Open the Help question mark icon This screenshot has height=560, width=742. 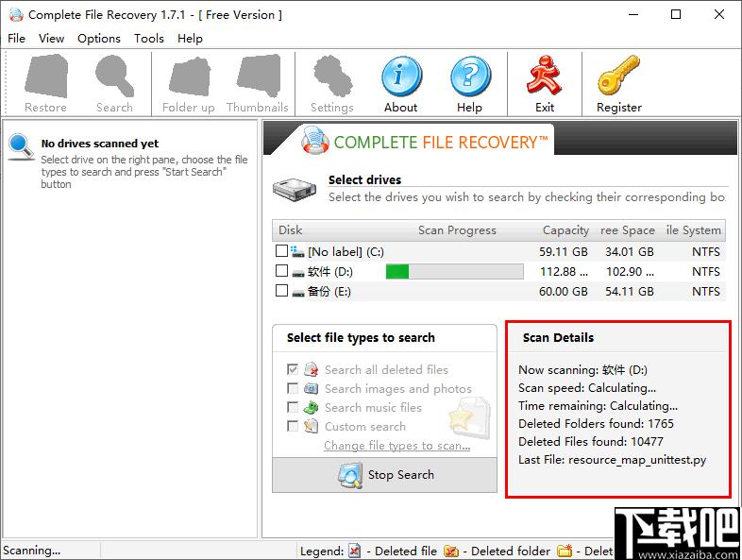point(470,76)
